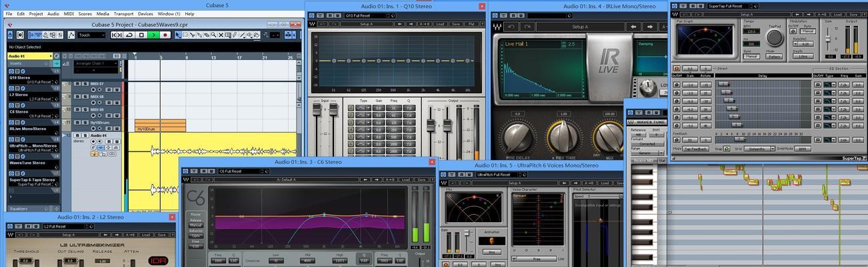Open the Devices menu

tap(145, 13)
